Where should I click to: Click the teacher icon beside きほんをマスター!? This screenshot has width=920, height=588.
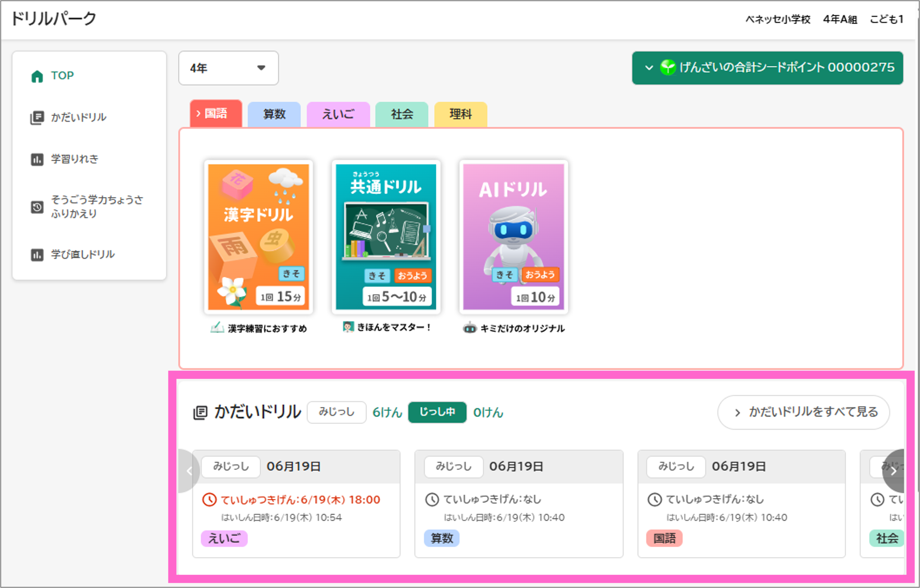(x=348, y=327)
